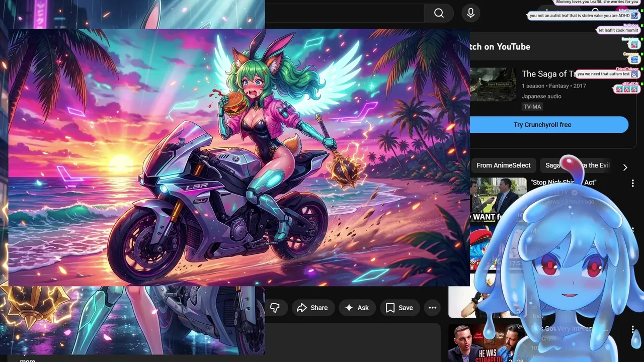644x362 pixels.
Task: Select the From AnimeSelect filter chip
Action: pyautogui.click(x=504, y=165)
